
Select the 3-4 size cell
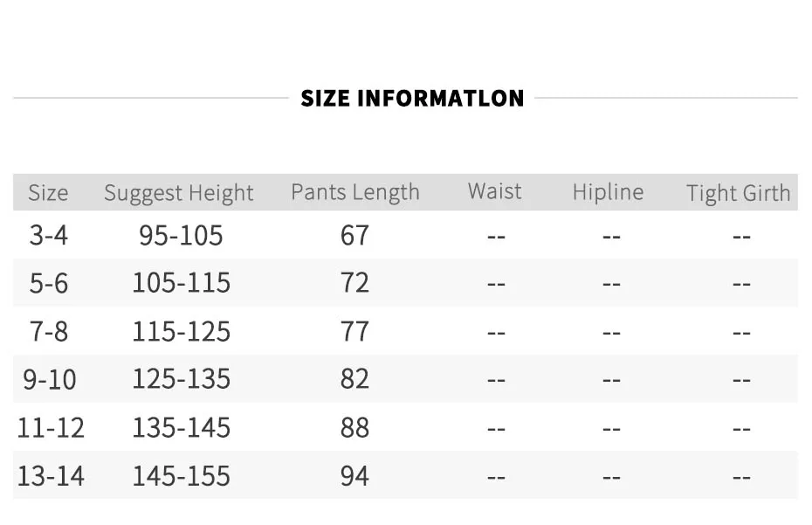pos(49,235)
